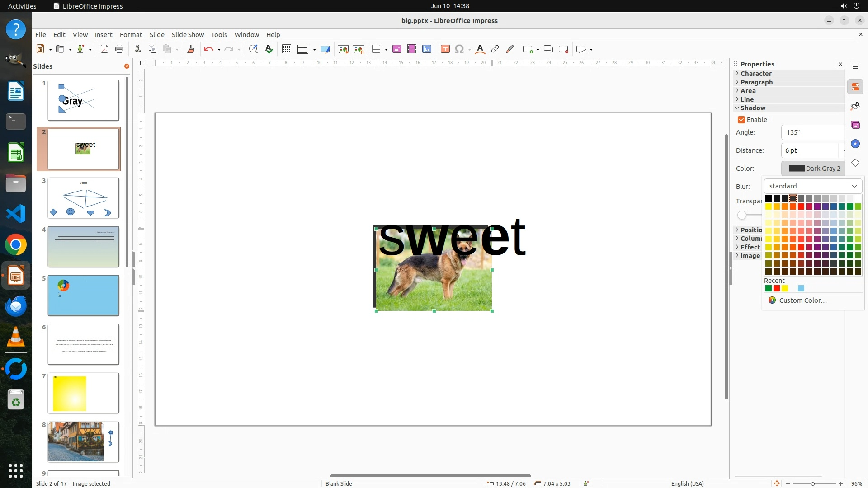
Task: Toggle the Display Grid icon
Action: click(x=286, y=49)
